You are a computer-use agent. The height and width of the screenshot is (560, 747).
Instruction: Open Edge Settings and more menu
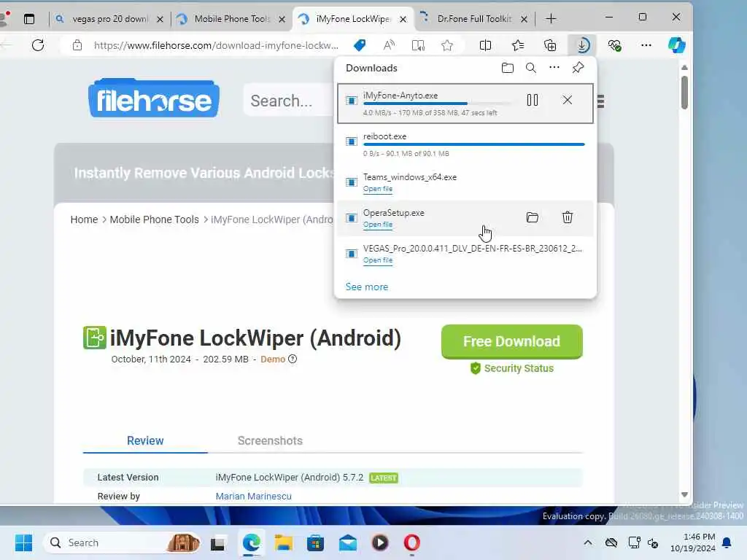pyautogui.click(x=646, y=46)
